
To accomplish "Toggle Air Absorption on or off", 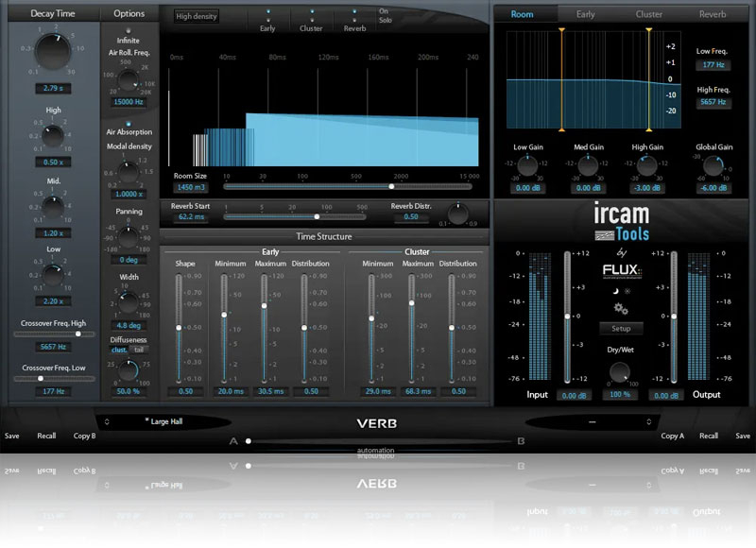I will [x=129, y=124].
